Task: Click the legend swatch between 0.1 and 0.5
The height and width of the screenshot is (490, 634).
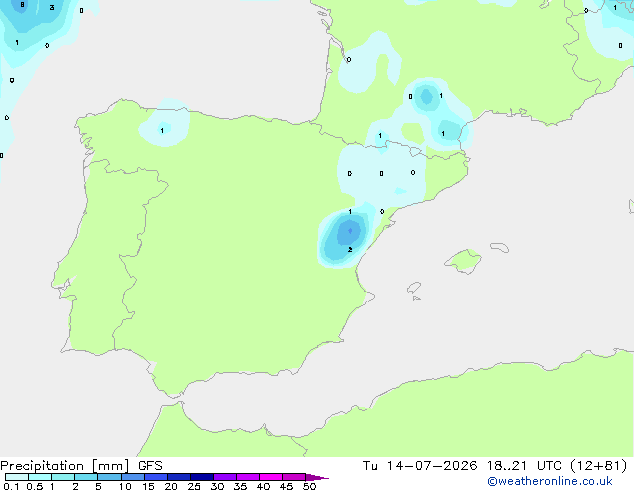Action: 17,477
